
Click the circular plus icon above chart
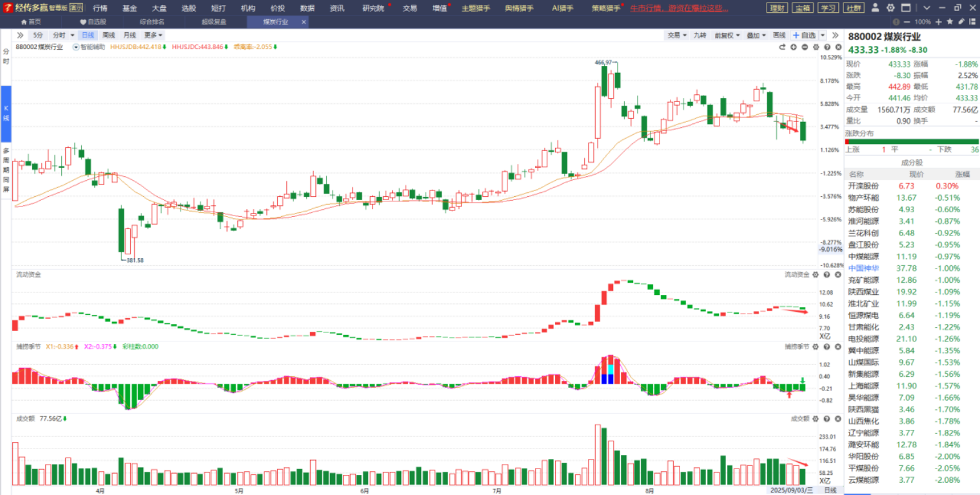(x=794, y=47)
